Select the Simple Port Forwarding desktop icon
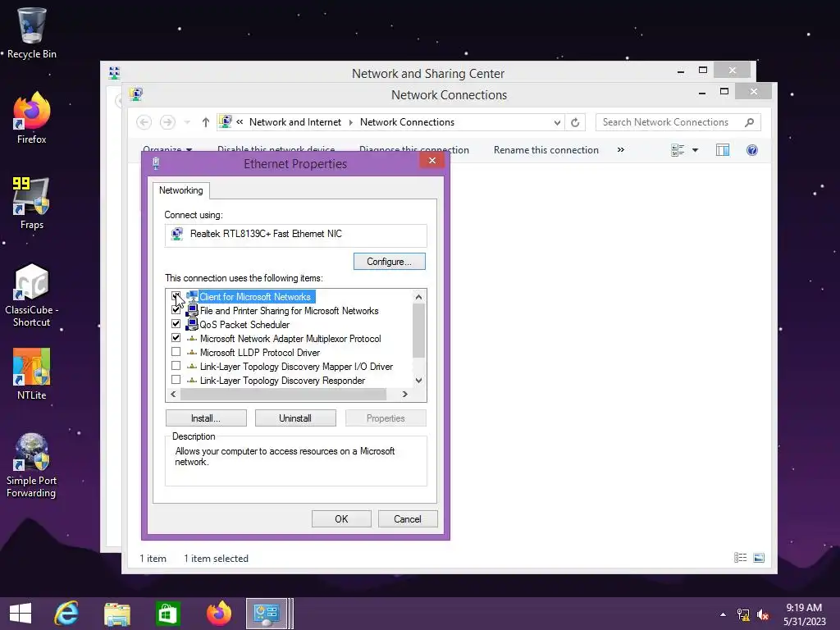 pos(32,465)
